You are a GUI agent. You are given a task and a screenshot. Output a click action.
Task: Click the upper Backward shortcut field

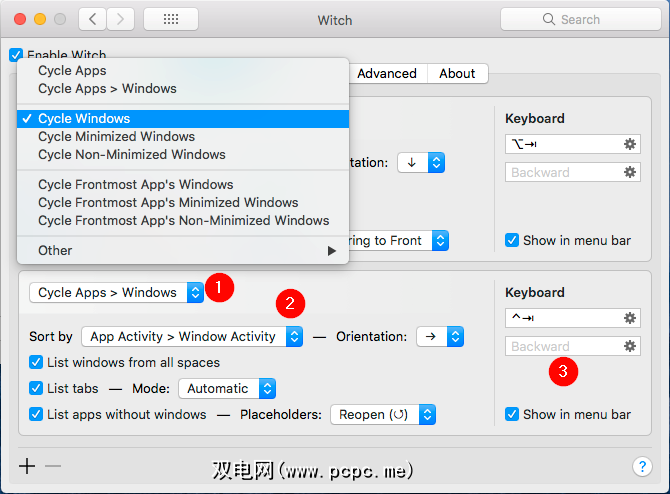click(573, 172)
